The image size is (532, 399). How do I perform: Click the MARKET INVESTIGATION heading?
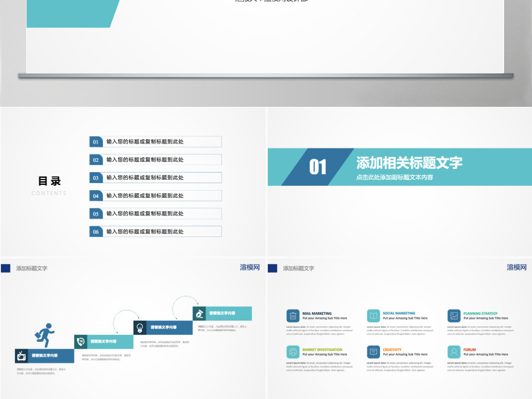coord(322,350)
